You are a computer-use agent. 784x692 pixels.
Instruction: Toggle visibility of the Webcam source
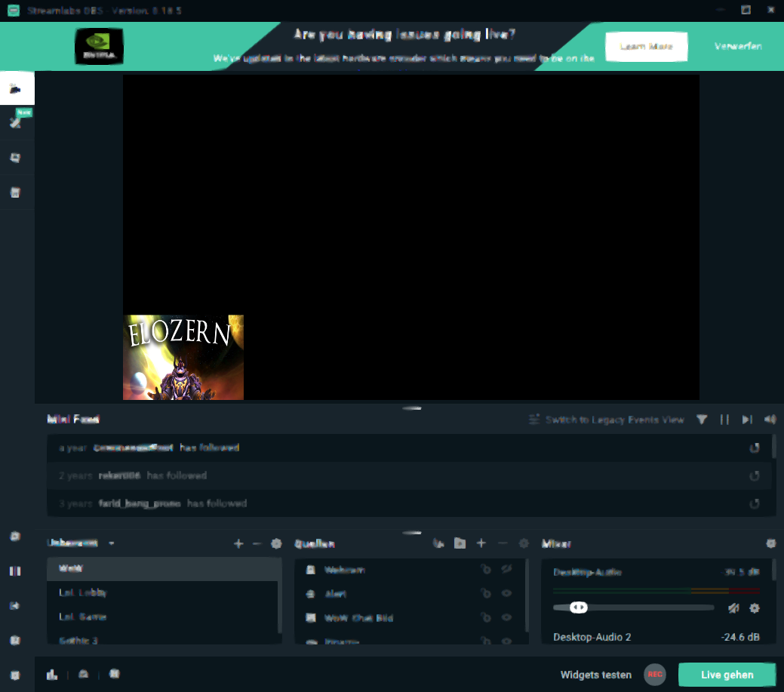506,570
